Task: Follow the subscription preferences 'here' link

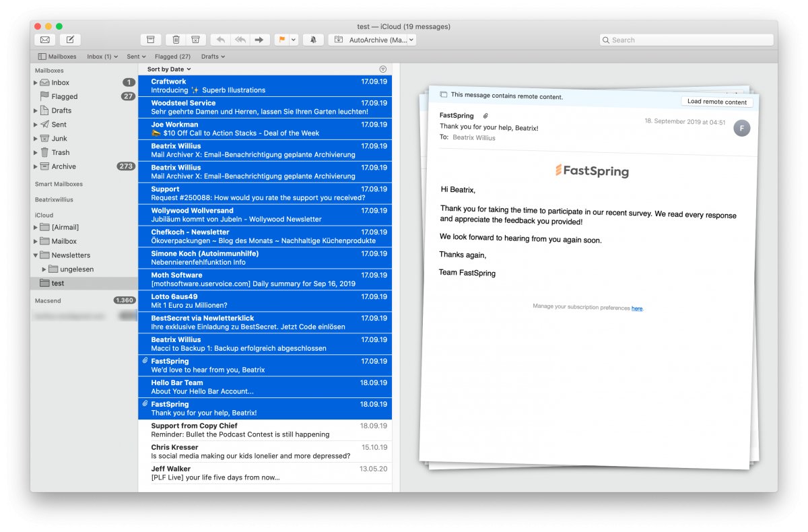Action: 637,308
